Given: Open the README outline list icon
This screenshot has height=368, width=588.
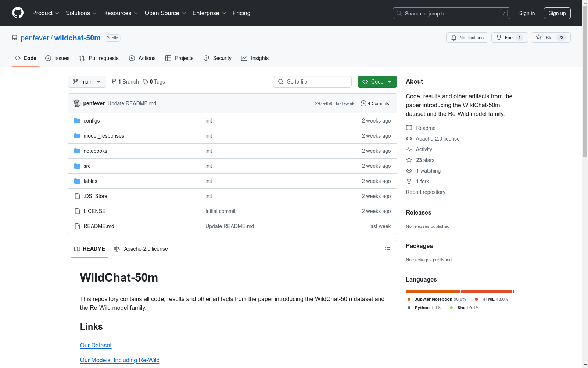Looking at the screenshot, I should (x=387, y=249).
